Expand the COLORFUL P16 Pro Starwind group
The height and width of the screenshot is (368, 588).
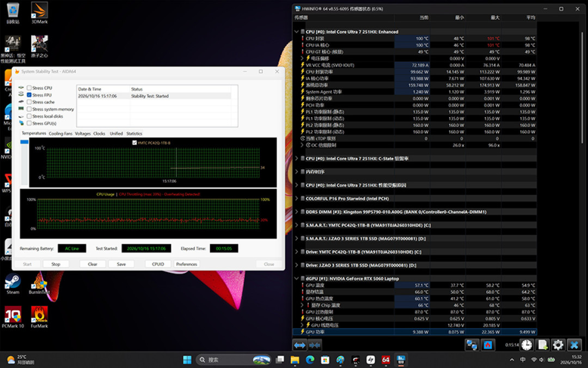(x=297, y=198)
